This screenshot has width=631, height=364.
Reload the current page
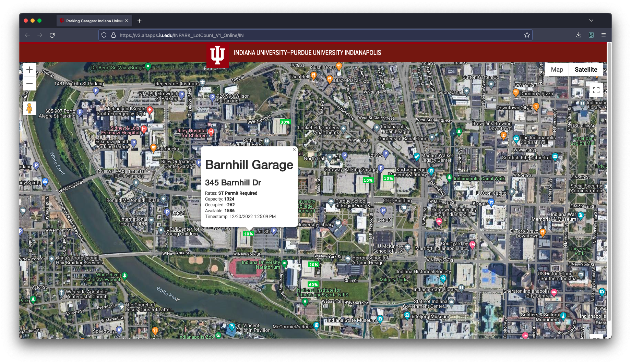click(x=52, y=35)
